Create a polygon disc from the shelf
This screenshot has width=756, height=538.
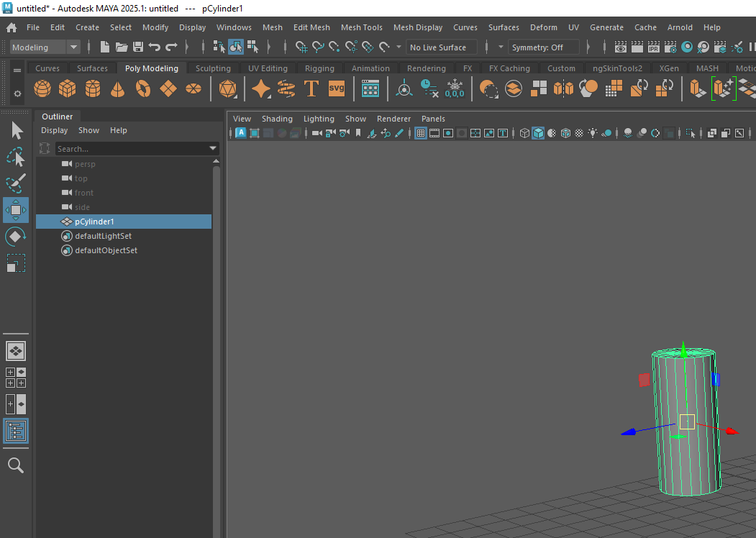pos(193,88)
